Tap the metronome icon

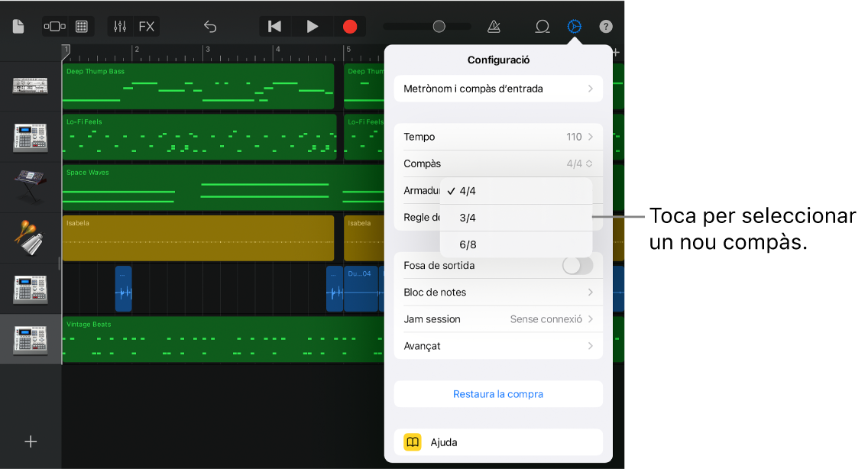tap(494, 26)
